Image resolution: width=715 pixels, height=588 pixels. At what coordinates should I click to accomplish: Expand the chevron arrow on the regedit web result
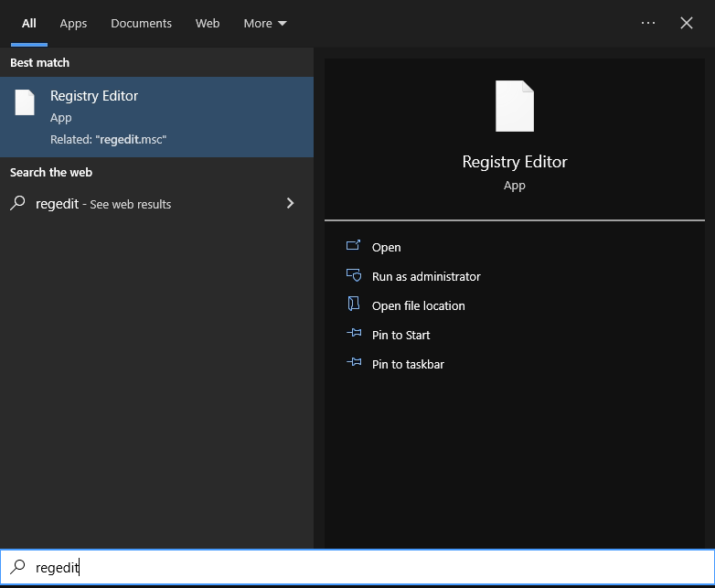pyautogui.click(x=290, y=203)
